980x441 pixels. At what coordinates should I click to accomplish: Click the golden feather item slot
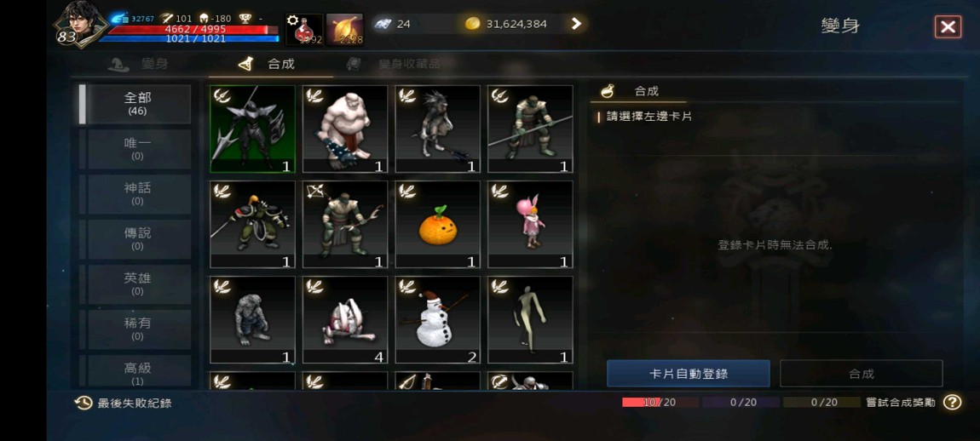click(344, 29)
